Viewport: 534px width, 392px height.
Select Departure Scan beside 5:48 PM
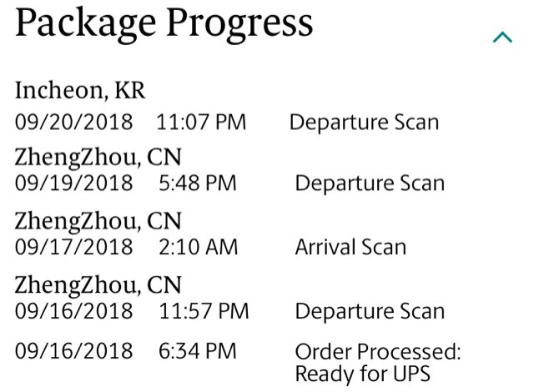370,183
